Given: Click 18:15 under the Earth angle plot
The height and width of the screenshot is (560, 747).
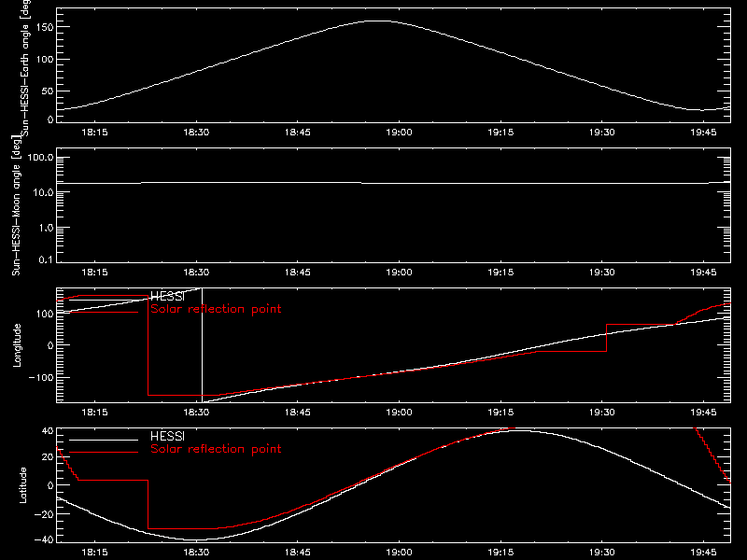Looking at the screenshot, I should tap(94, 133).
